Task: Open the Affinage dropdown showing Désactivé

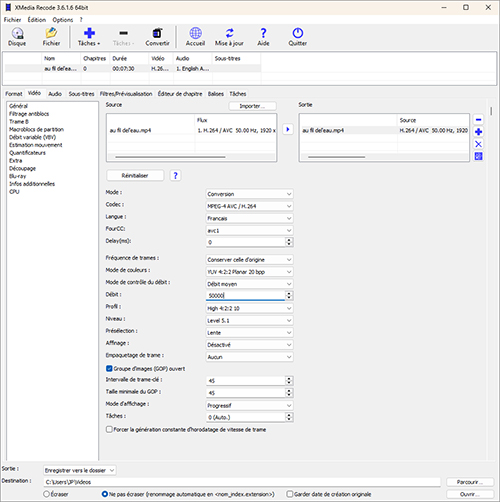Action: 249,345
